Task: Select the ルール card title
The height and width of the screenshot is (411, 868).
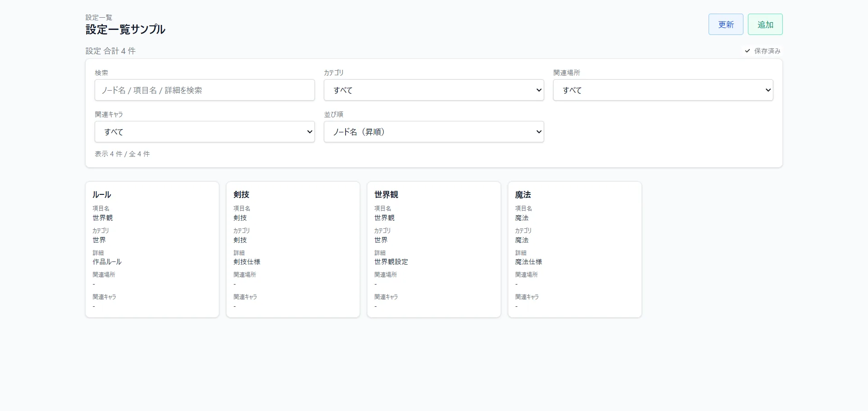Action: click(x=101, y=194)
